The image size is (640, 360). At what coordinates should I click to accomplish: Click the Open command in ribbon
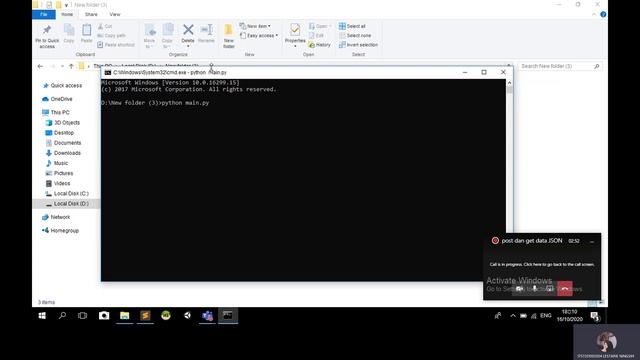click(x=320, y=26)
